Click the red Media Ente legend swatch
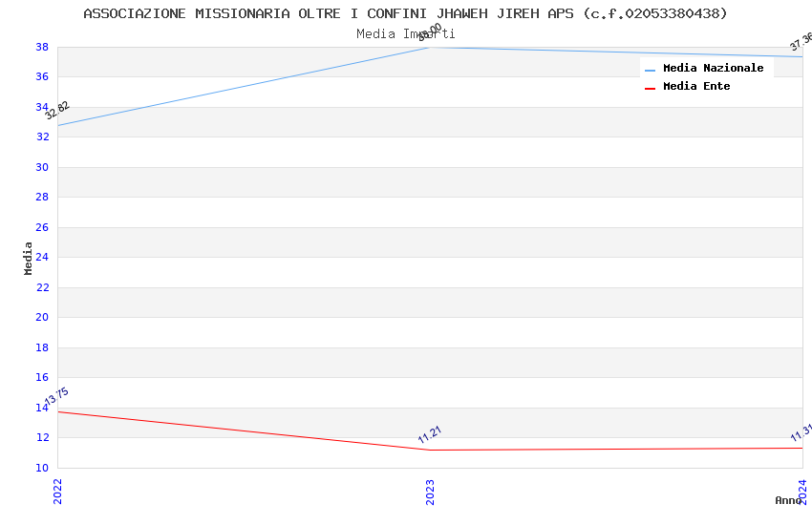The image size is (812, 525). coord(650,89)
